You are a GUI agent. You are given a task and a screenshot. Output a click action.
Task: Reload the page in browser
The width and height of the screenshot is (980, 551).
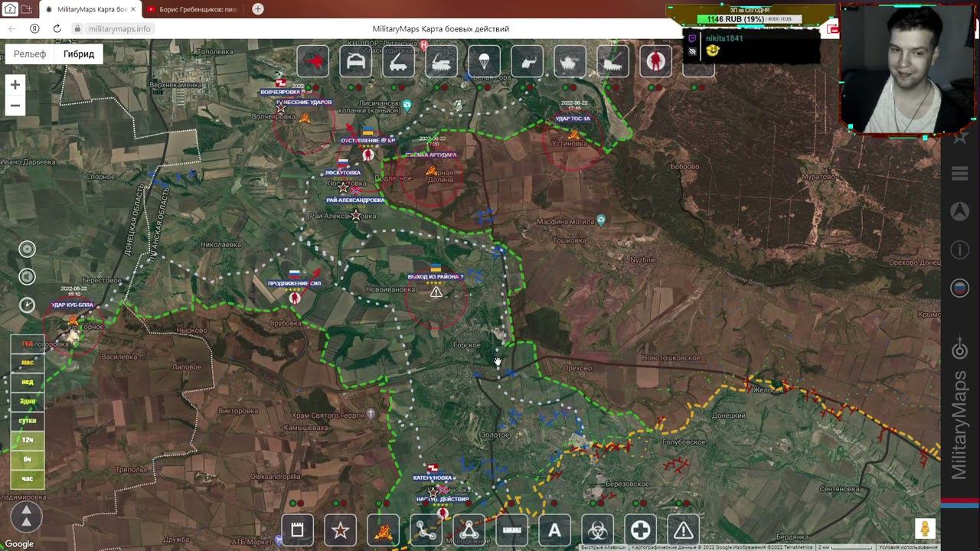tap(57, 28)
